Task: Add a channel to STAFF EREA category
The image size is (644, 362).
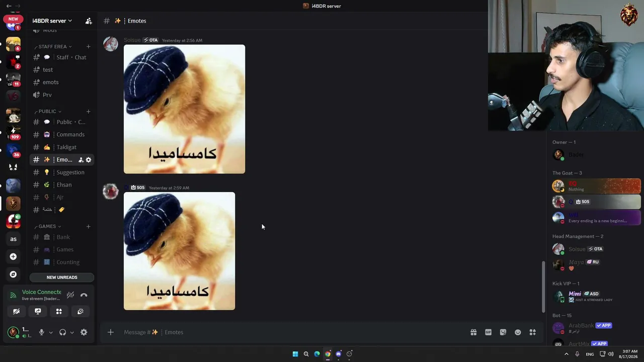Action: [88, 47]
